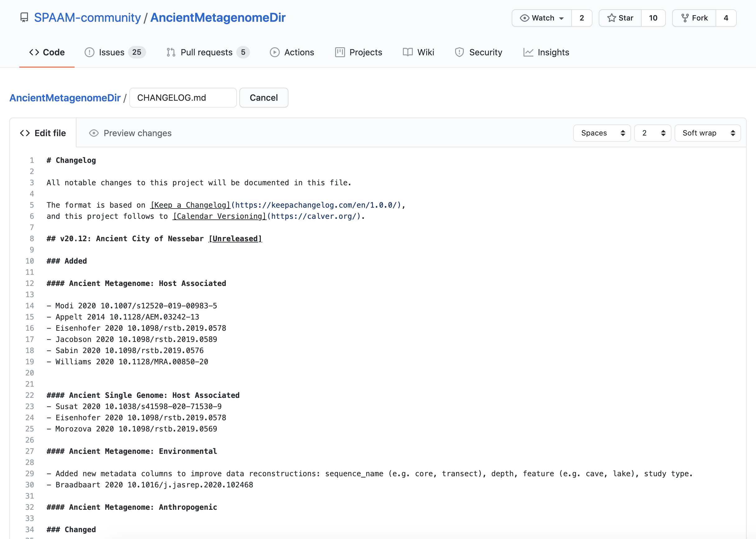Go to the Pull requests tab
The width and height of the screenshot is (756, 539).
pyautogui.click(x=208, y=52)
